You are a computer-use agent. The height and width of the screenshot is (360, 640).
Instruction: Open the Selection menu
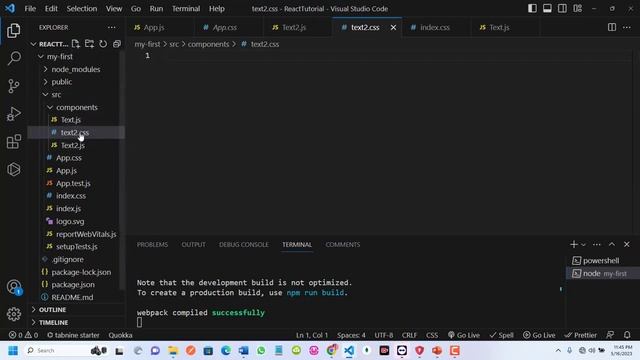[x=82, y=9]
